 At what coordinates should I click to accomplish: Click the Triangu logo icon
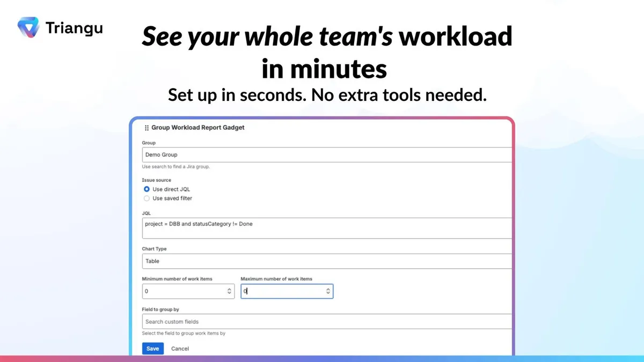28,27
